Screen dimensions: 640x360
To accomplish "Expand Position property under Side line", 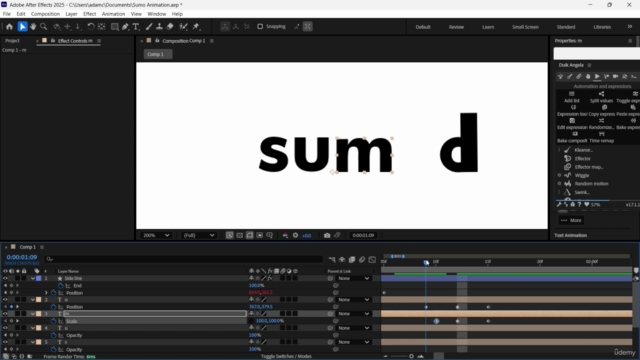I will pos(46,293).
